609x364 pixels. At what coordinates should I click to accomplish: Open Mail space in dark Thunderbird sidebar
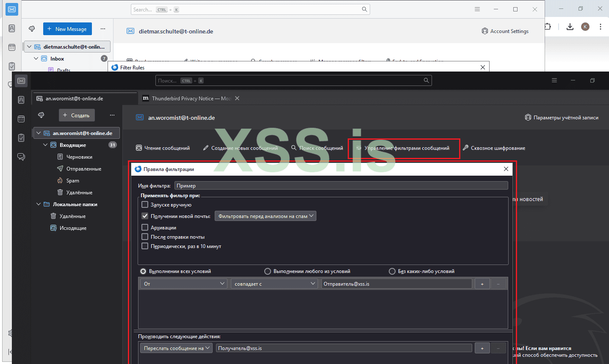(x=21, y=81)
